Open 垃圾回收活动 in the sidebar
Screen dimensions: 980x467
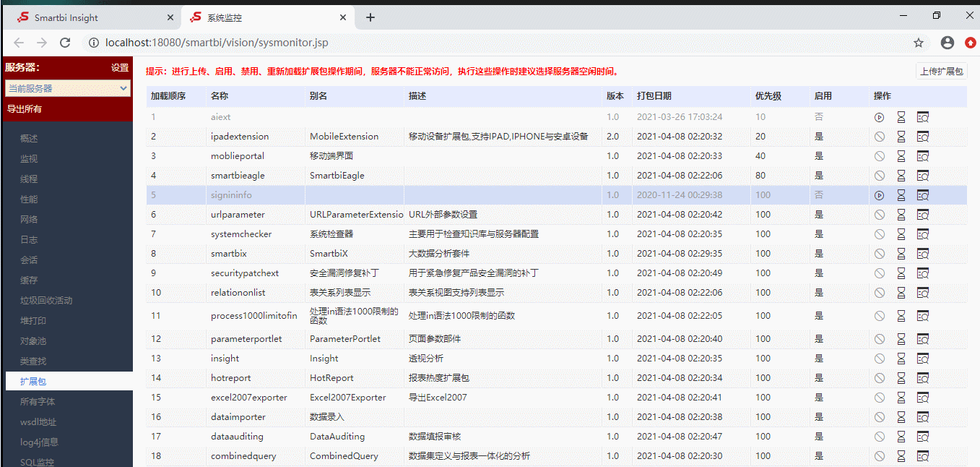point(46,301)
